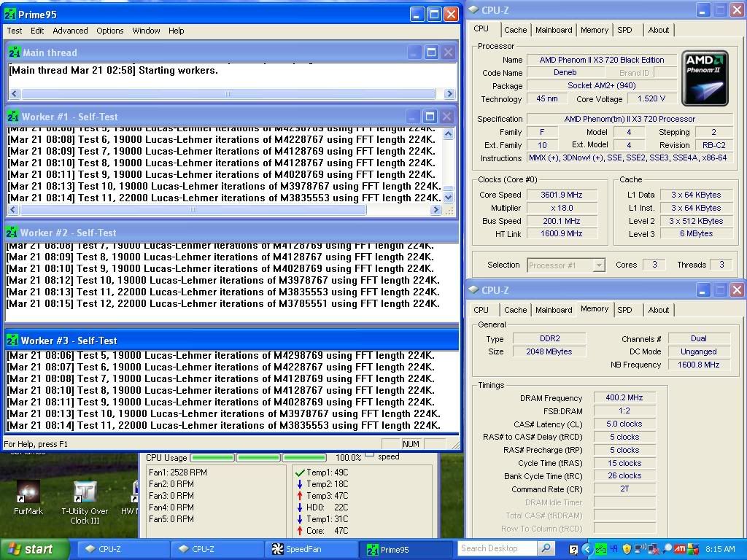Click the Fan1: 2528 RPM reading
The height and width of the screenshot is (560, 747).
178,472
